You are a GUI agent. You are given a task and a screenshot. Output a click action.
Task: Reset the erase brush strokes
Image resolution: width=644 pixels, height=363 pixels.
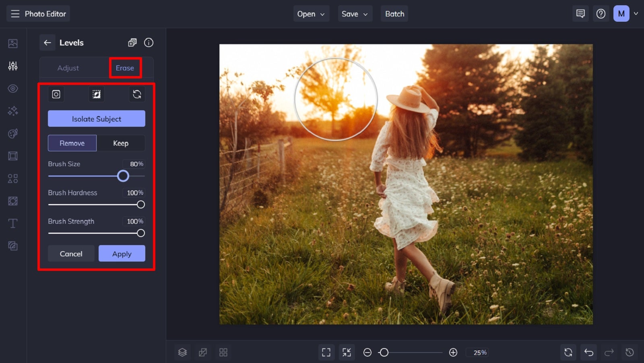(x=137, y=94)
